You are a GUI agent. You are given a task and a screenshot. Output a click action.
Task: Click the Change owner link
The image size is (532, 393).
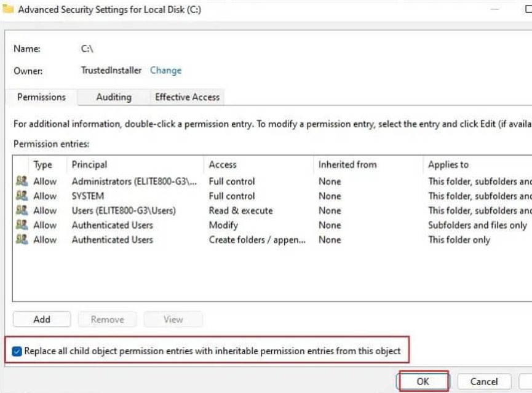[x=165, y=70]
